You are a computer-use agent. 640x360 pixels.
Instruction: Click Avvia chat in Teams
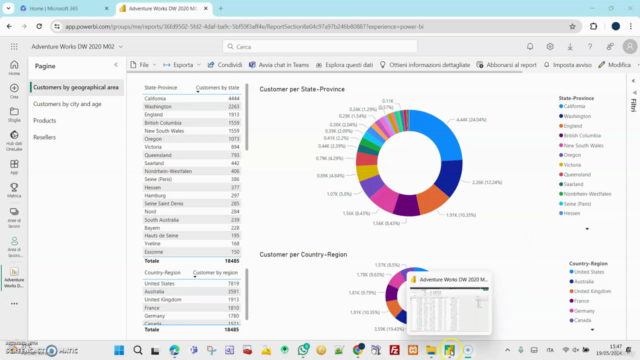click(279, 65)
